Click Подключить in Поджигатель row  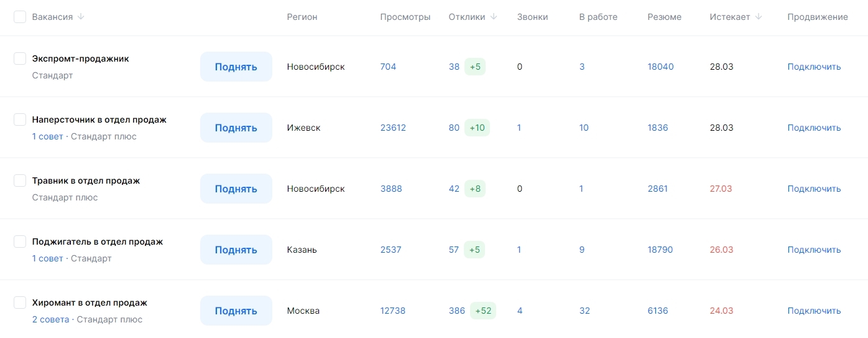pyautogui.click(x=814, y=250)
